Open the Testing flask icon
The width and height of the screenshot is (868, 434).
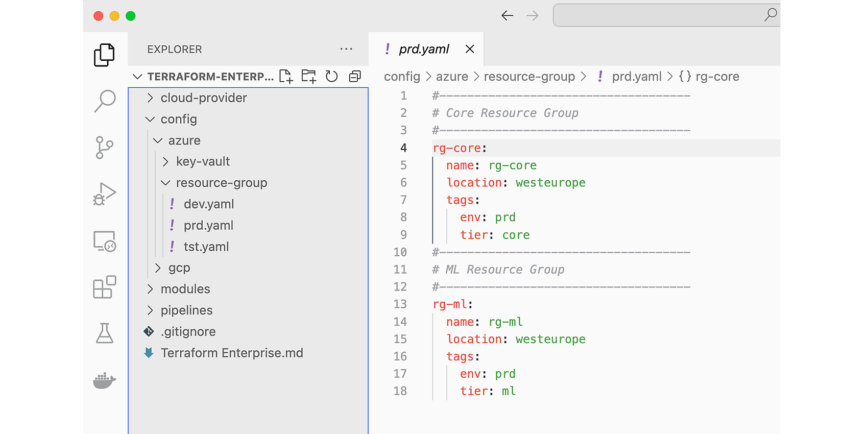coord(104,333)
